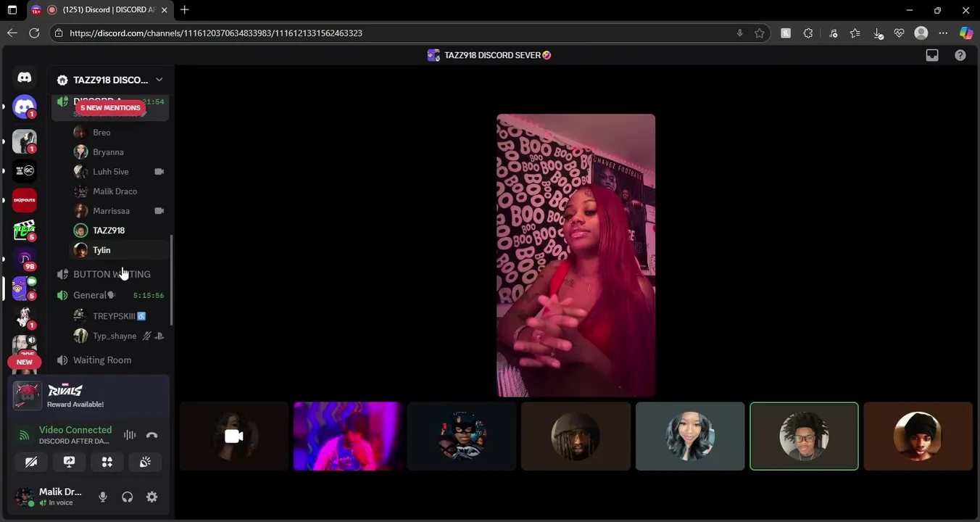Viewport: 980px width, 522px height.
Task: Open red DROPOUTS server icon
Action: (25, 200)
